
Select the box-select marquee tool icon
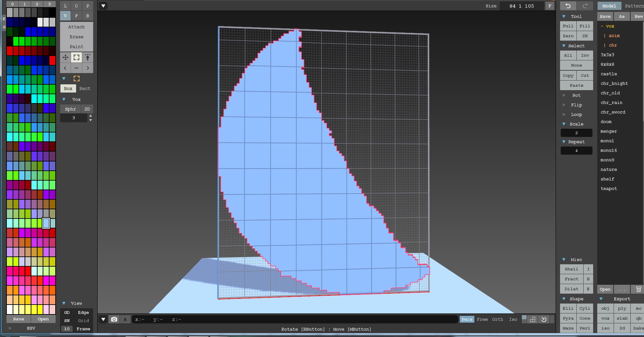click(76, 57)
